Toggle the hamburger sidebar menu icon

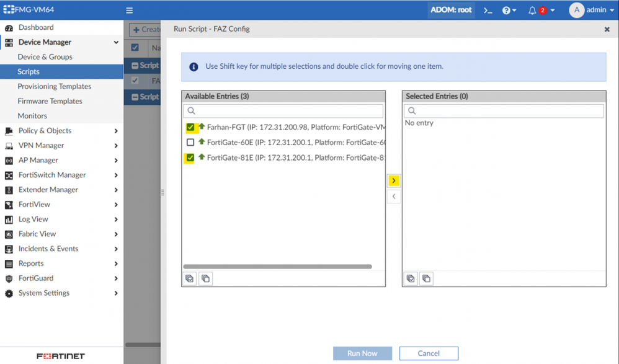coord(129,11)
